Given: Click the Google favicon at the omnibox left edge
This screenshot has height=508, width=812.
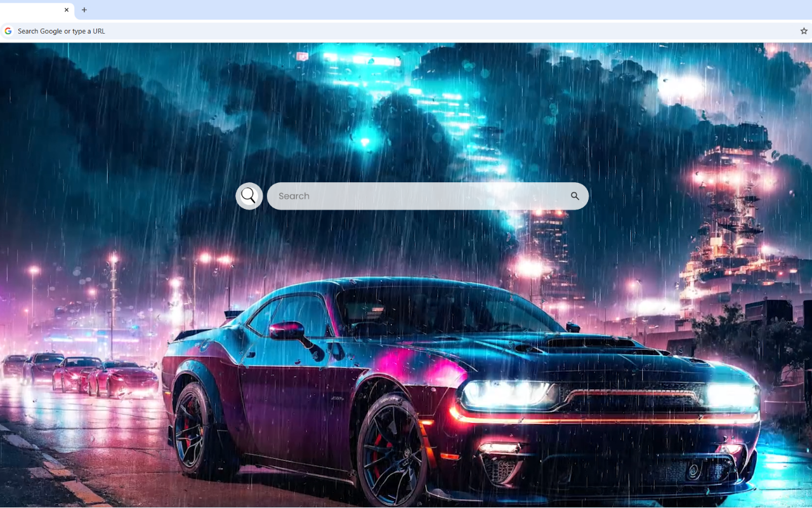Looking at the screenshot, I should pos(8,30).
